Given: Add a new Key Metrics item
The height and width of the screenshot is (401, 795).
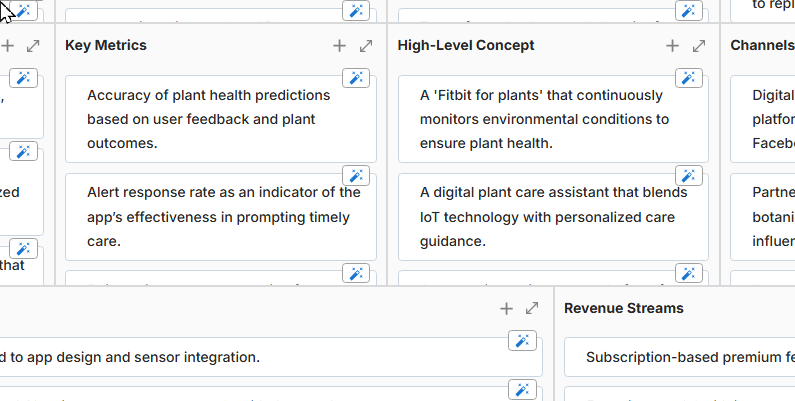Looking at the screenshot, I should (339, 46).
